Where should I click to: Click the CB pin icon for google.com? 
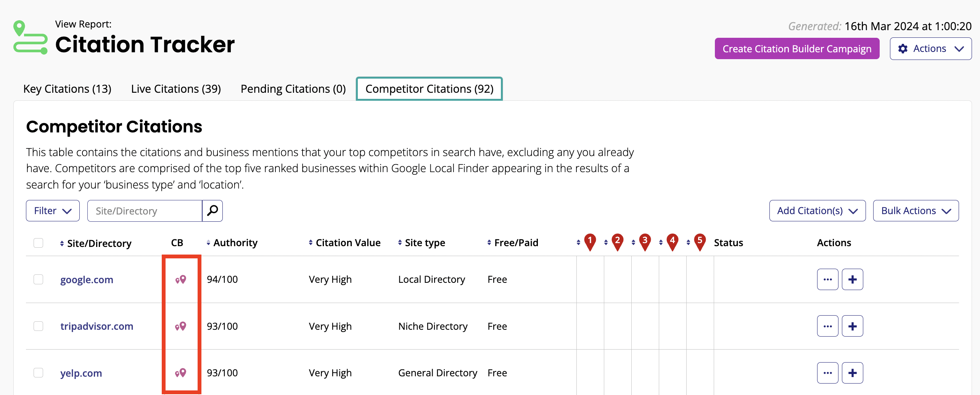click(x=180, y=279)
